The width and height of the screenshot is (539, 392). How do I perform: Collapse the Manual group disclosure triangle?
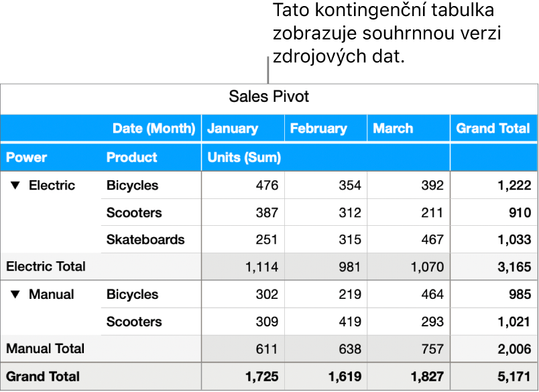[15, 295]
